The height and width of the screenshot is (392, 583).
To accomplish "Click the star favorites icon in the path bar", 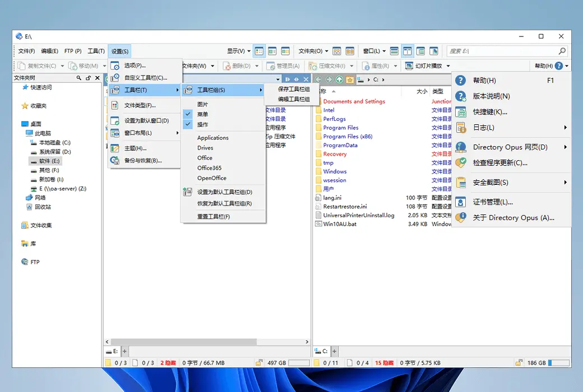I will [350, 80].
